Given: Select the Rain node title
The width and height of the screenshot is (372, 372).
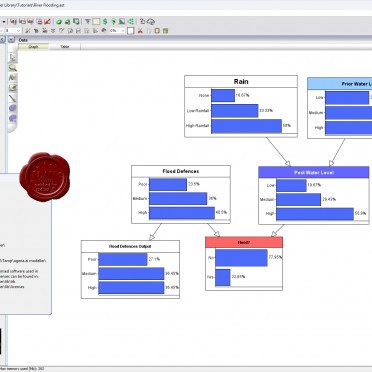Looking at the screenshot, I should (241, 82).
